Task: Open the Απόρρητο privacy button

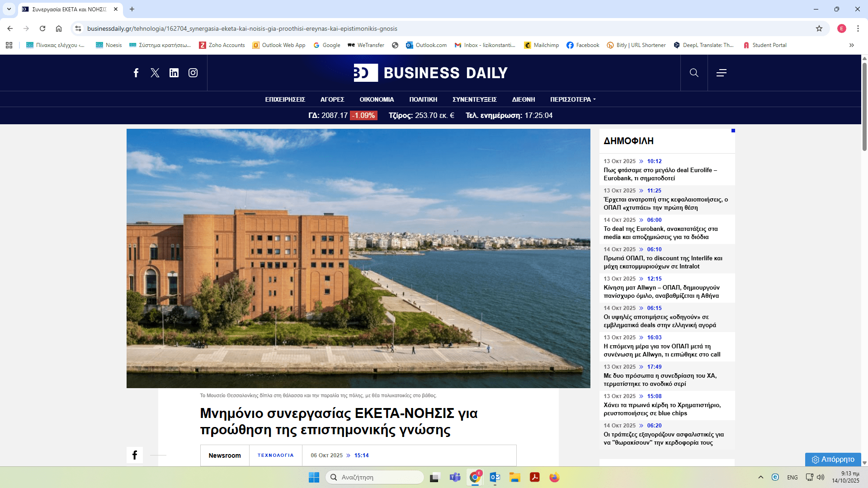Action: 833,459
